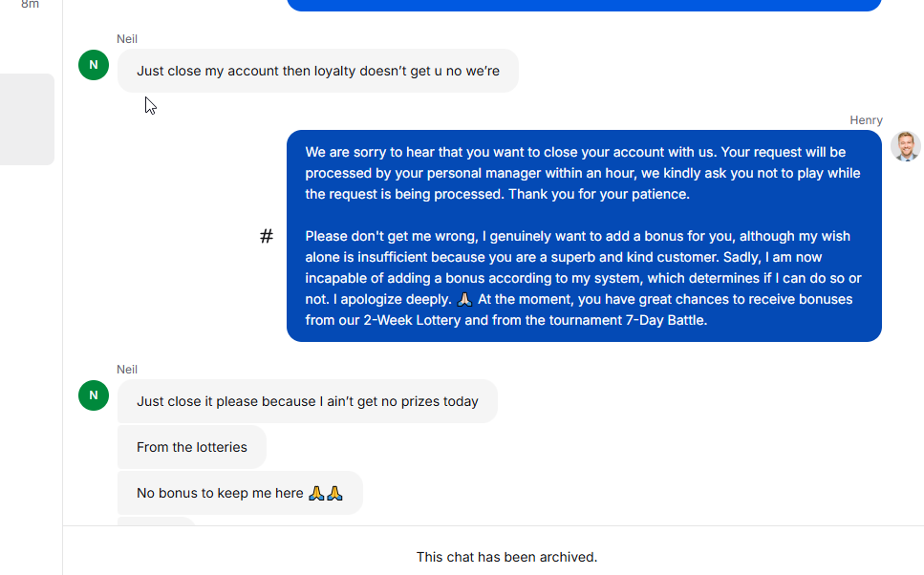Click Neil's green avatar beside the loyalty message
The image size is (924, 575).
(94, 65)
